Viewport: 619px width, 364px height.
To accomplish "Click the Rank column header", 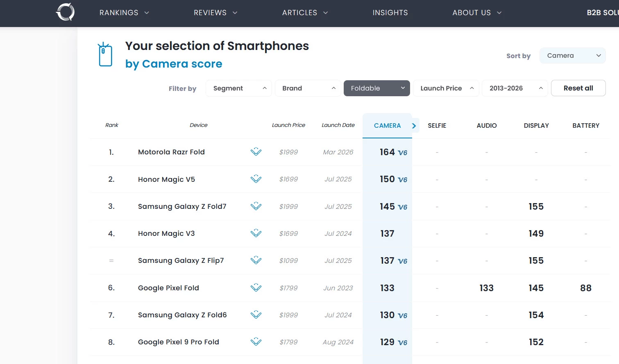I will 111,125.
